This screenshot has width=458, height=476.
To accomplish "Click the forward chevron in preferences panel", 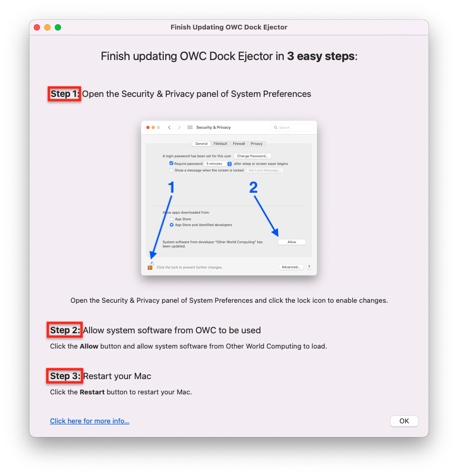I will [179, 127].
